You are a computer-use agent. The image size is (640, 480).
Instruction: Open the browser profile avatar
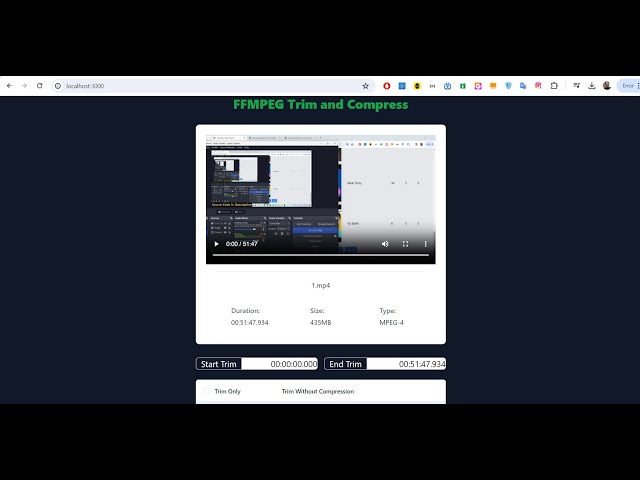click(x=607, y=86)
